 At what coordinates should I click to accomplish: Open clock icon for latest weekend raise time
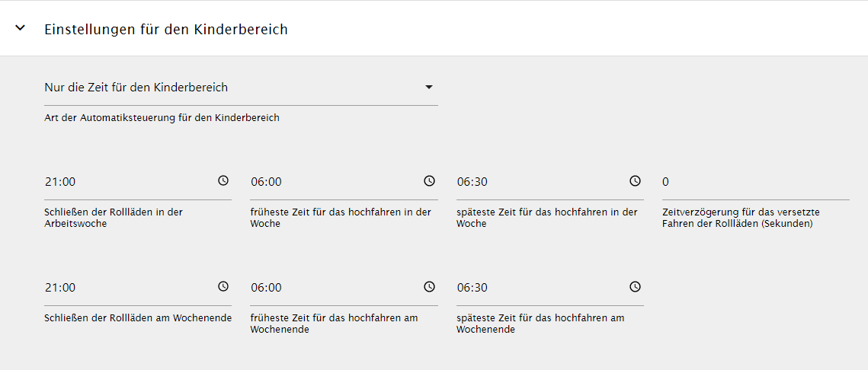click(635, 286)
